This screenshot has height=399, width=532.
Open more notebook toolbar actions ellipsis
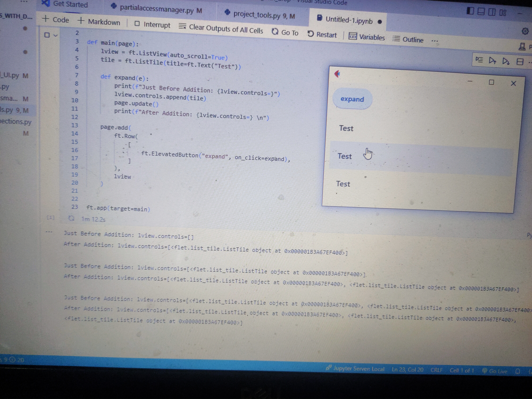pos(435,41)
